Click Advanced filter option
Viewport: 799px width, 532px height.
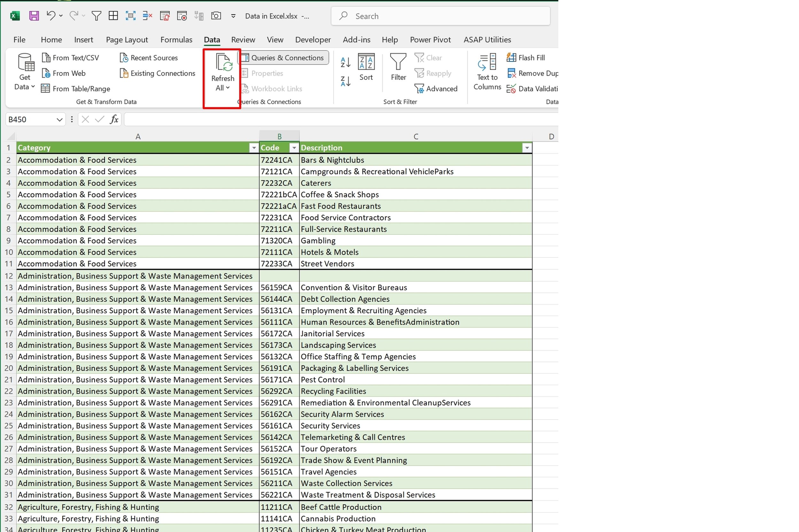[x=436, y=88]
